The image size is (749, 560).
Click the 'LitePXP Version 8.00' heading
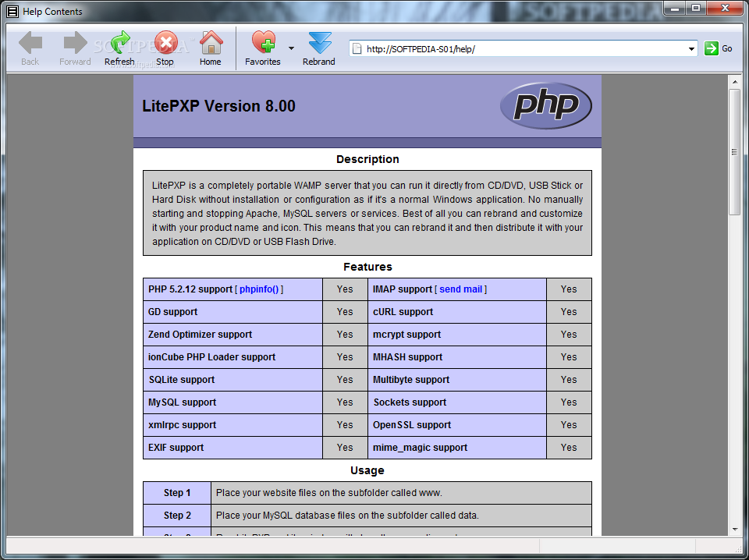click(218, 106)
